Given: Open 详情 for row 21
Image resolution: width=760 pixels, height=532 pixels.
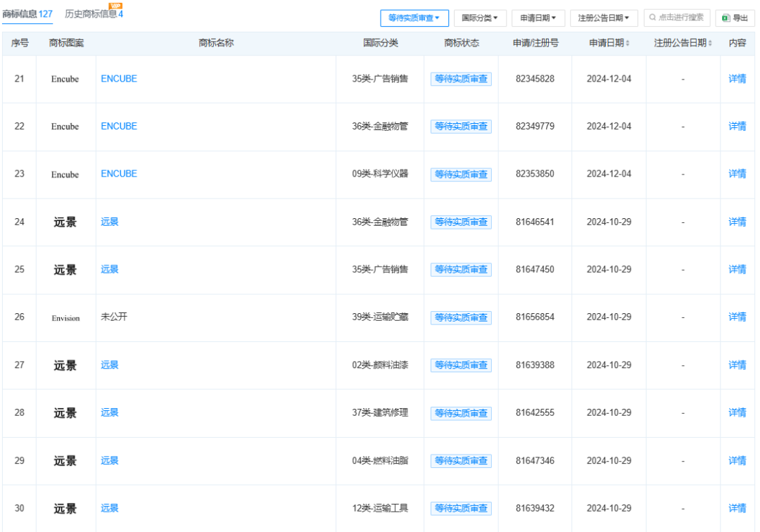Looking at the screenshot, I should 737,79.
